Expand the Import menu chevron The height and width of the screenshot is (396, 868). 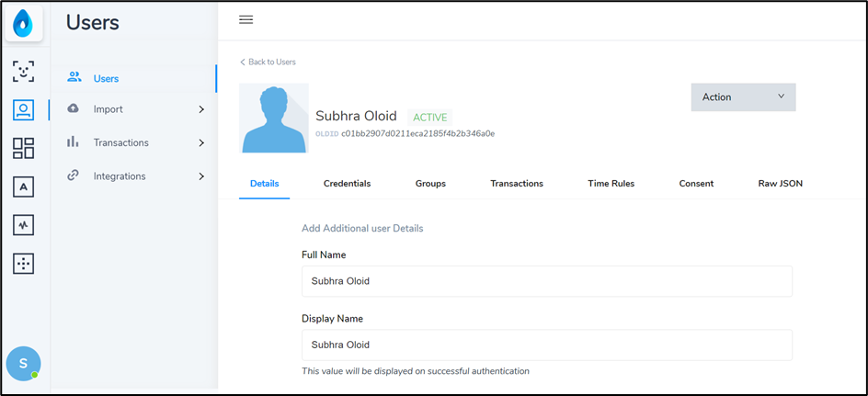[x=201, y=109]
